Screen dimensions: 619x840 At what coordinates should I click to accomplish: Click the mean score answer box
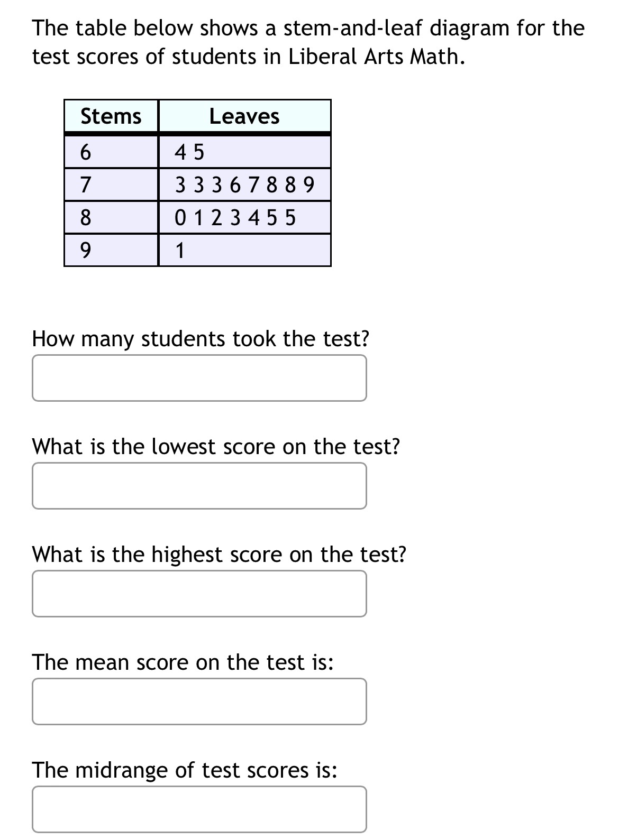pos(199,701)
